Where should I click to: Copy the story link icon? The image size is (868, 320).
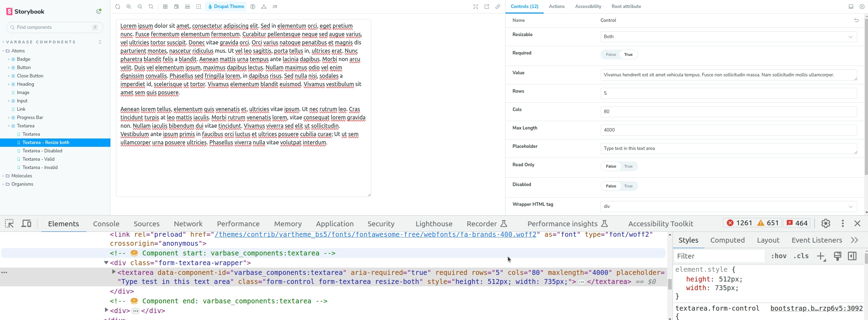(x=498, y=7)
